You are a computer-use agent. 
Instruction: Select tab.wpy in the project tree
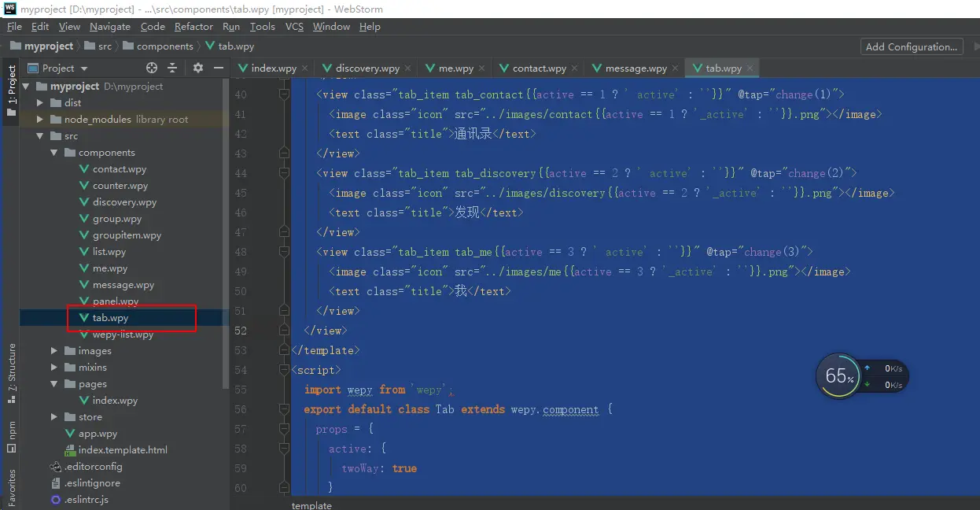(110, 318)
